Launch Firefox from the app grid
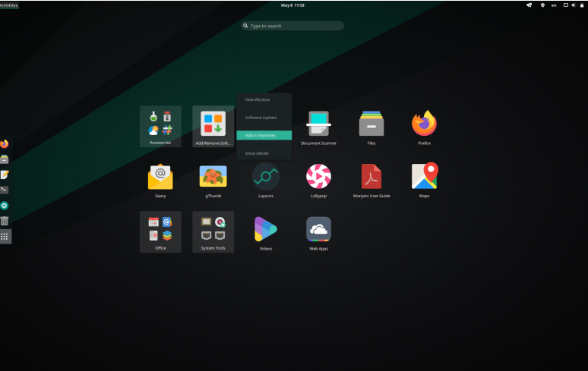 pos(424,127)
